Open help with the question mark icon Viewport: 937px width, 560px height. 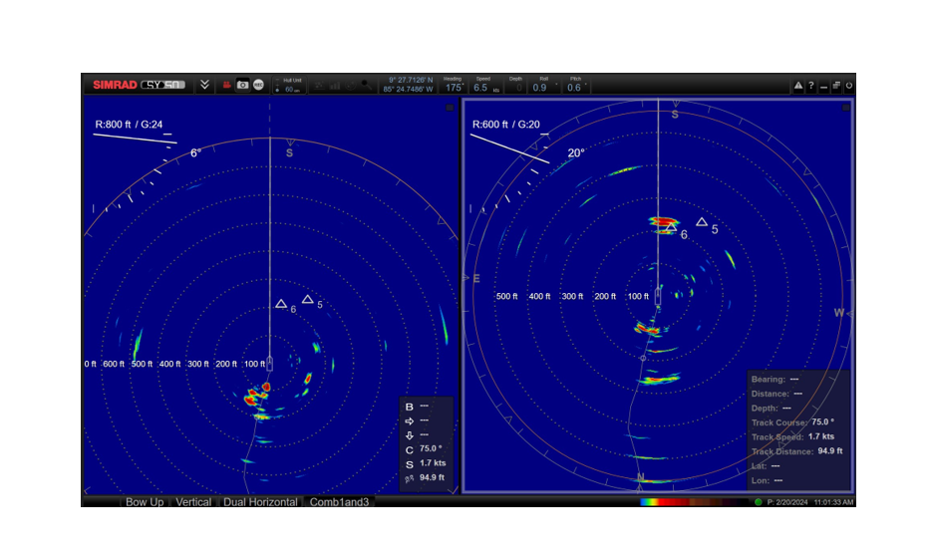pyautogui.click(x=811, y=87)
